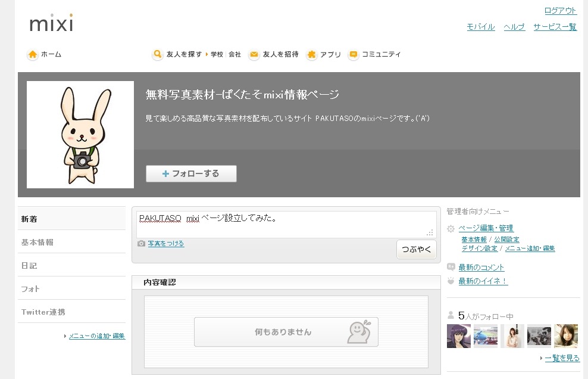Open the grayscale photo follower avatar

pos(539,336)
